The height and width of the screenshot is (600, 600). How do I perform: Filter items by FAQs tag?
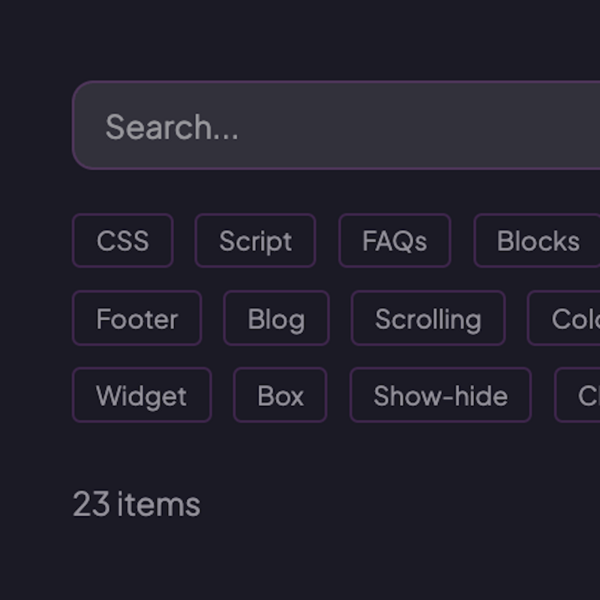tap(394, 241)
